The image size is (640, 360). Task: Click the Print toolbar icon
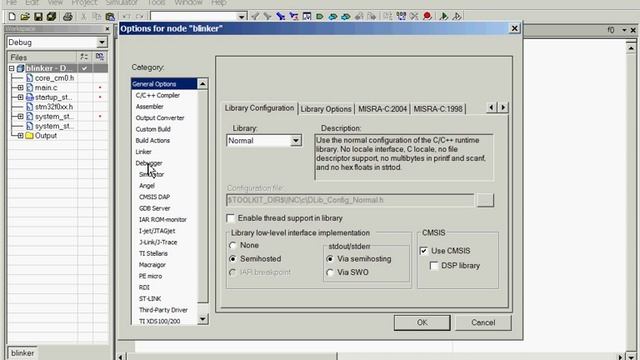pyautogui.click(x=68, y=17)
